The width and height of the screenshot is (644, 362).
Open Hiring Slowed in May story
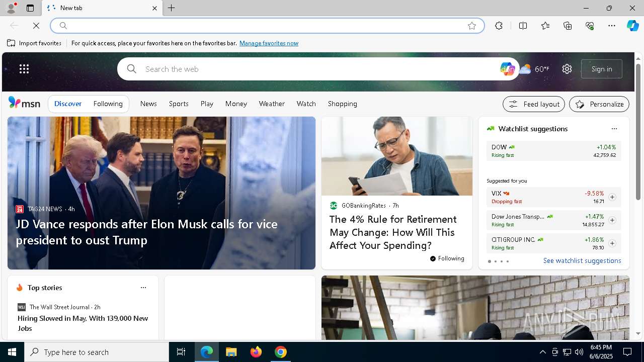tap(83, 323)
